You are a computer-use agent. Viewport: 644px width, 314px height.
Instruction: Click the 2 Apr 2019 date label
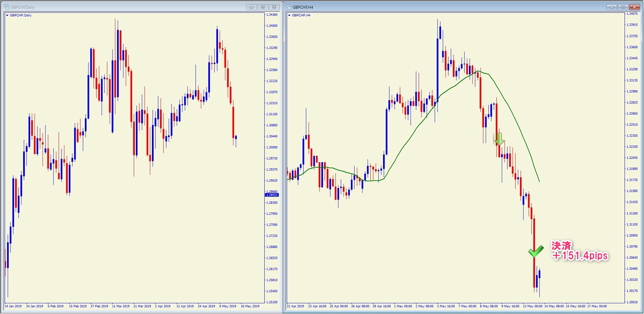(x=163, y=306)
